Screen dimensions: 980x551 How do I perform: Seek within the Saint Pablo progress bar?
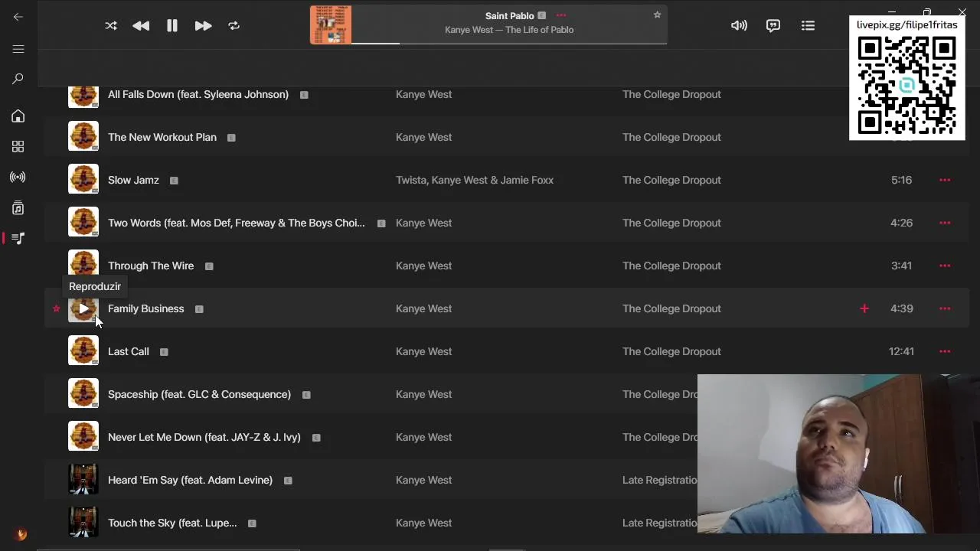click(x=509, y=43)
